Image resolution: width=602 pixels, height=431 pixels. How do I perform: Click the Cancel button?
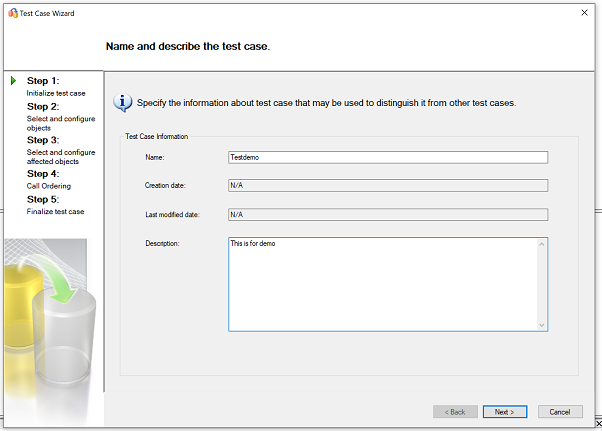tap(560, 411)
